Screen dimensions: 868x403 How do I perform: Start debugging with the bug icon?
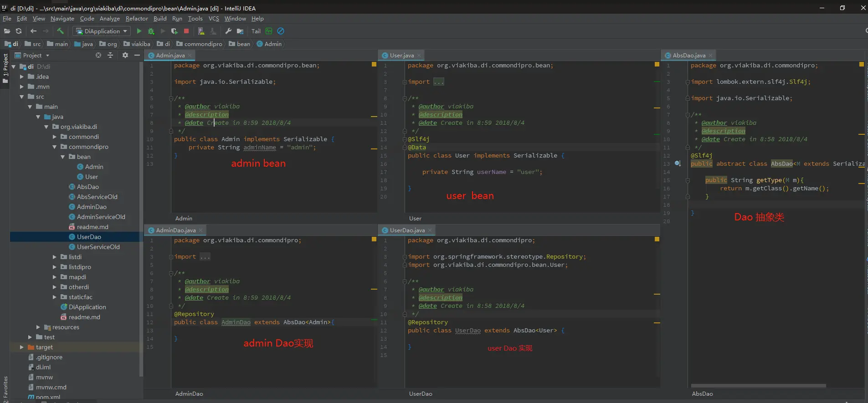tap(151, 31)
